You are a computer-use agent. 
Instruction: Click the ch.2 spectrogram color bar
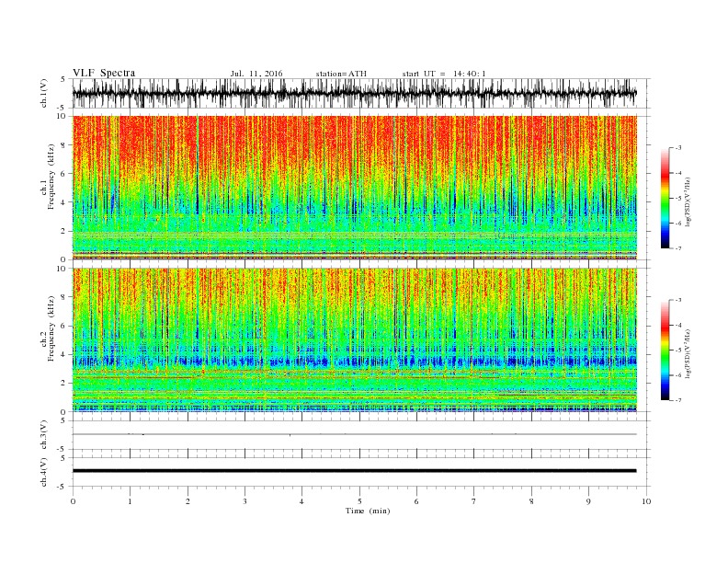pos(665,350)
